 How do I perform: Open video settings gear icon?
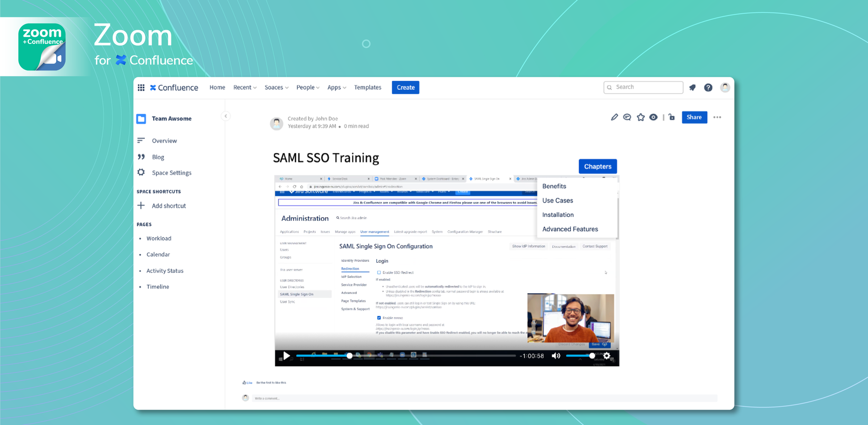coord(607,356)
